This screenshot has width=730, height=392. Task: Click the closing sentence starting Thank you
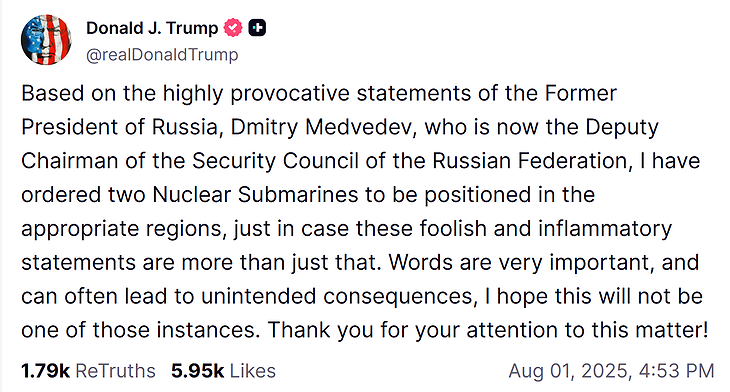[x=488, y=330]
